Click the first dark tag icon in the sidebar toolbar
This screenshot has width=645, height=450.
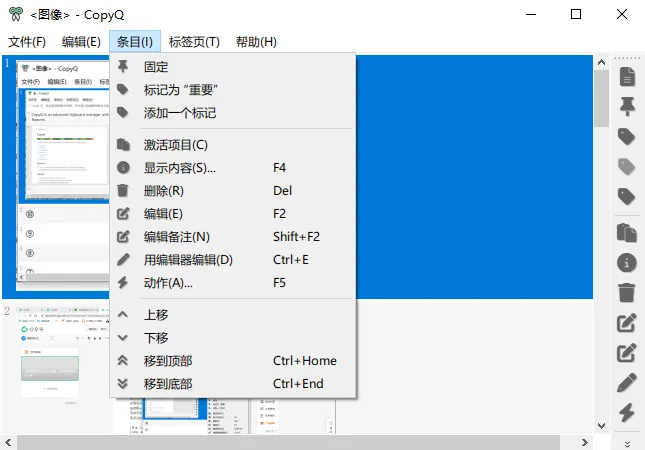626,137
